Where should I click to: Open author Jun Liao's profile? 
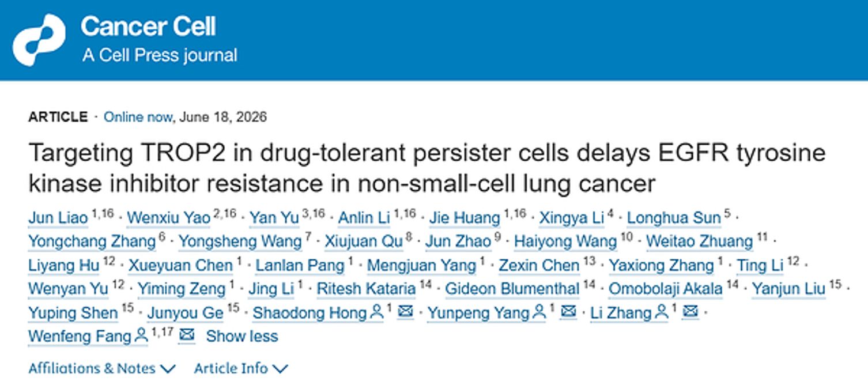[x=58, y=218]
